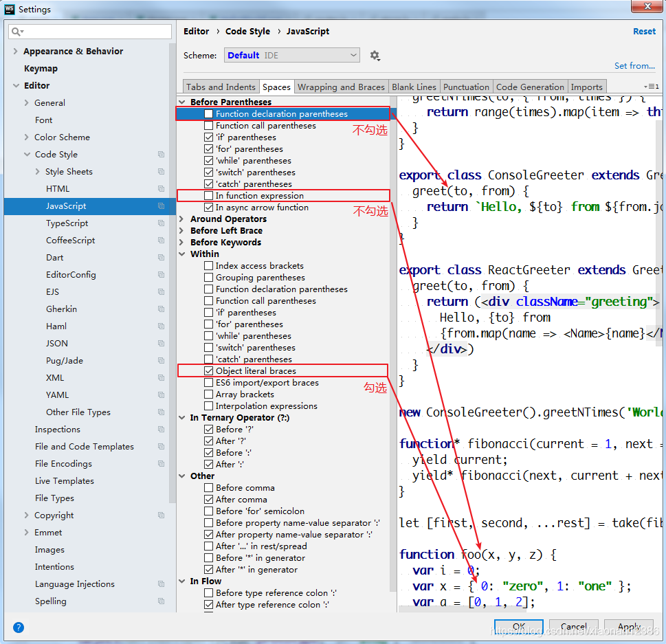The image size is (666, 644).
Task: Collapse the Code Style tree node
Action: (x=27, y=154)
